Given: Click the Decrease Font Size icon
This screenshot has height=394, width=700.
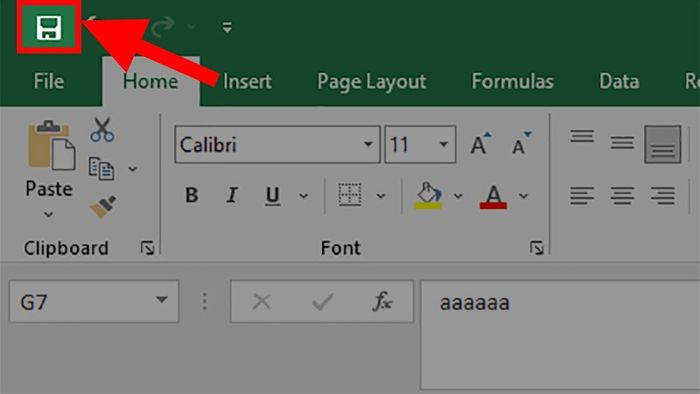Looking at the screenshot, I should (x=521, y=144).
